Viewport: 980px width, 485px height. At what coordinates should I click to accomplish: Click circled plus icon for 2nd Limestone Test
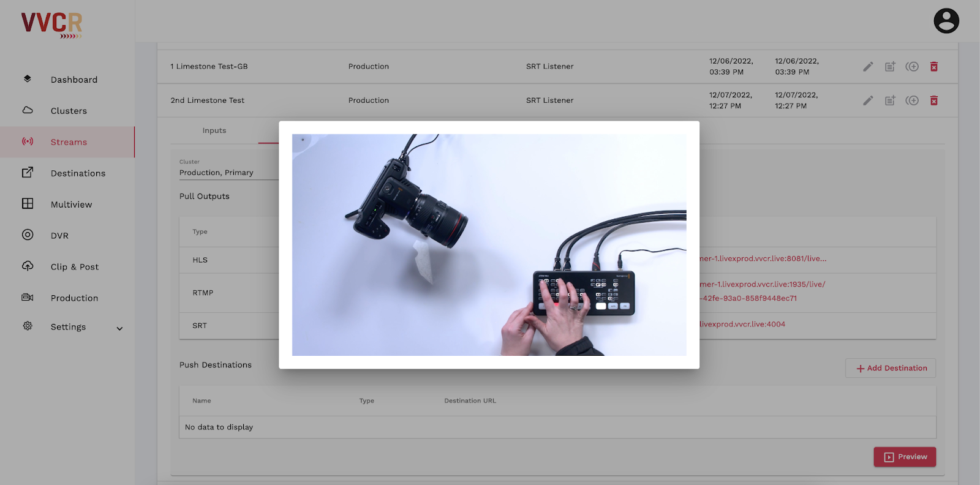pos(912,100)
